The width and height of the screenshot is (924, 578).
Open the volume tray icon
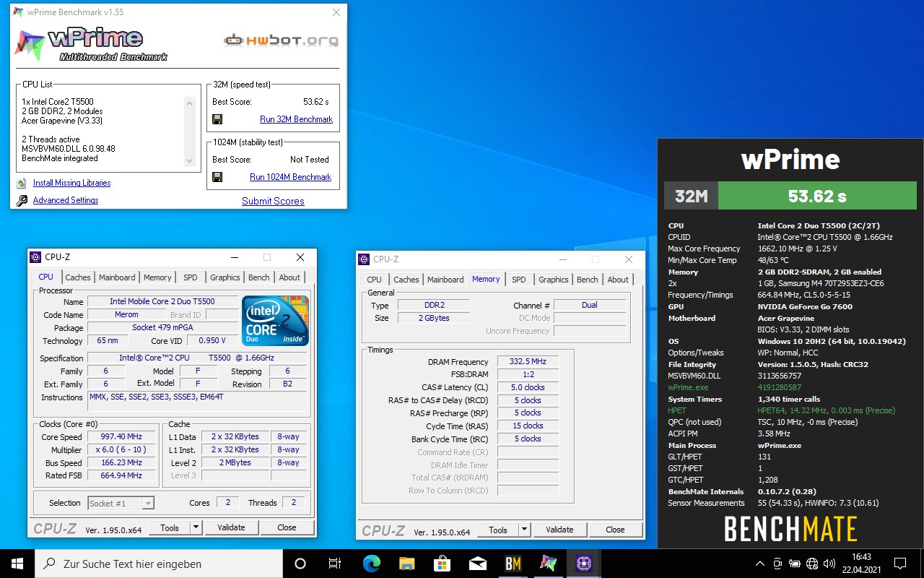pyautogui.click(x=829, y=564)
